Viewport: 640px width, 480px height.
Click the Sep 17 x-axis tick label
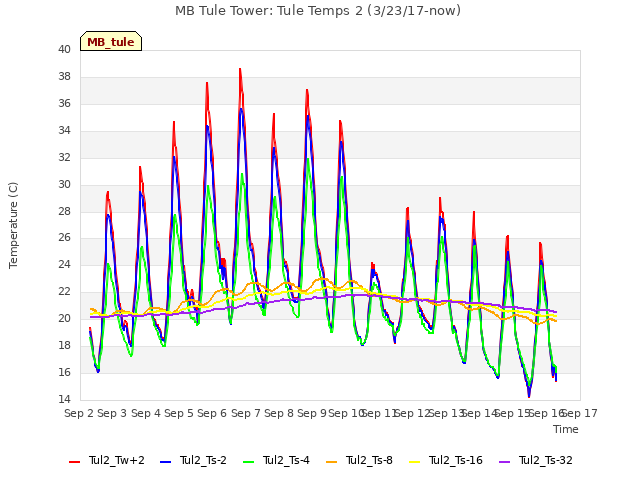(x=580, y=413)
